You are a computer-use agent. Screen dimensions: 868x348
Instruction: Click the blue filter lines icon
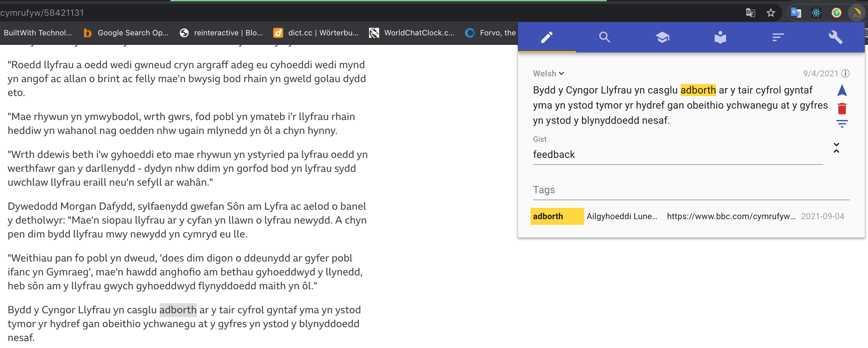[842, 124]
